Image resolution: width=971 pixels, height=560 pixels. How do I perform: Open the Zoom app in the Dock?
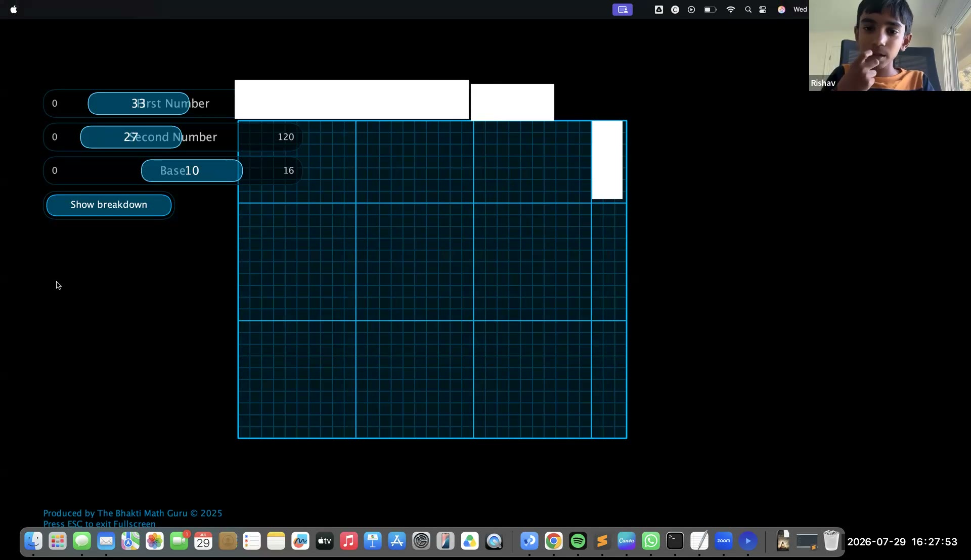[724, 541]
